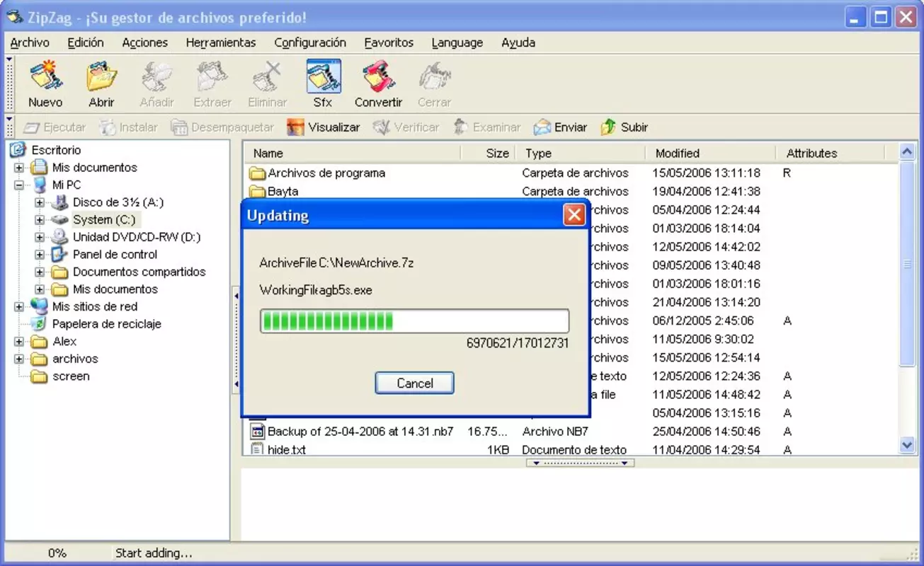Image resolution: width=924 pixels, height=566 pixels.
Task: Sort file list by Name column
Action: coord(351,153)
